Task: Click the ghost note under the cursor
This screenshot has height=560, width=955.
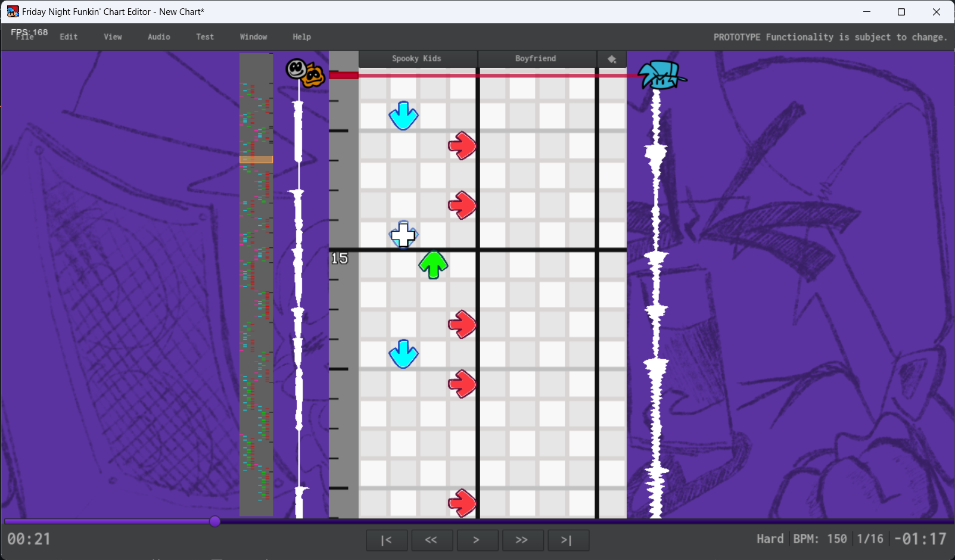Action: click(x=403, y=235)
